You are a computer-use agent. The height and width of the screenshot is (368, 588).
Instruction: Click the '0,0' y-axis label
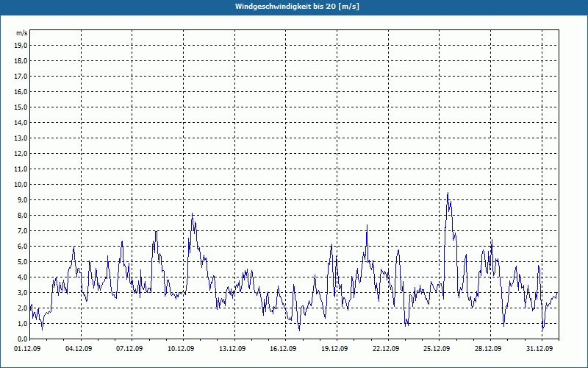(22, 339)
